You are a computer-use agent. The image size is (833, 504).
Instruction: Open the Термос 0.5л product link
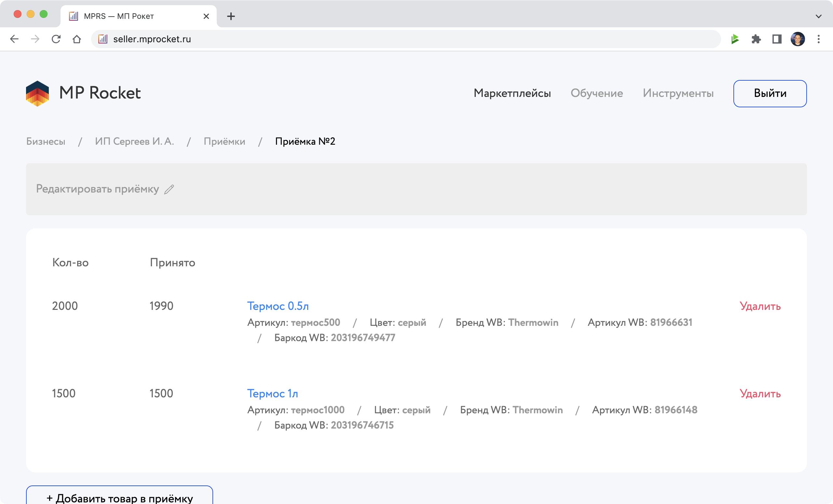point(278,306)
